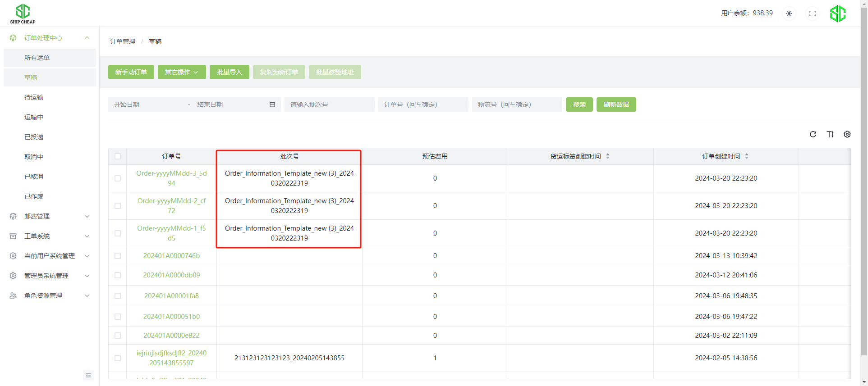Open the table column settings gear
This screenshot has width=868, height=386.
[x=847, y=134]
